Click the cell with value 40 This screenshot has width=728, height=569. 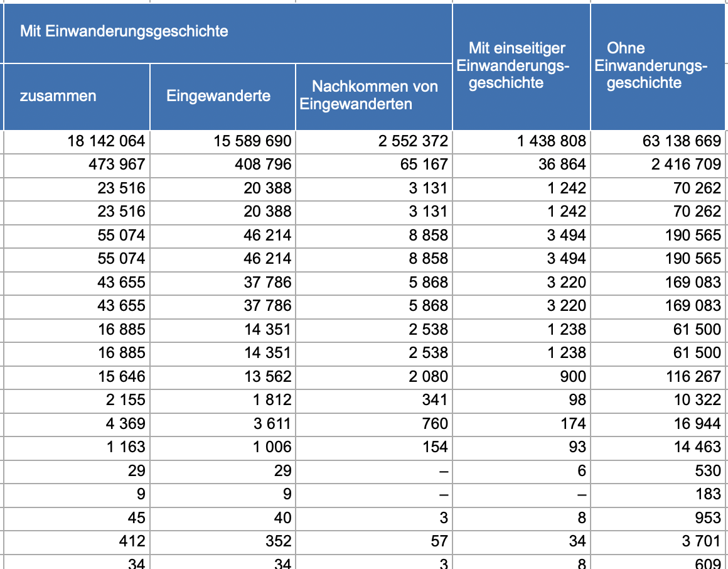223,518
